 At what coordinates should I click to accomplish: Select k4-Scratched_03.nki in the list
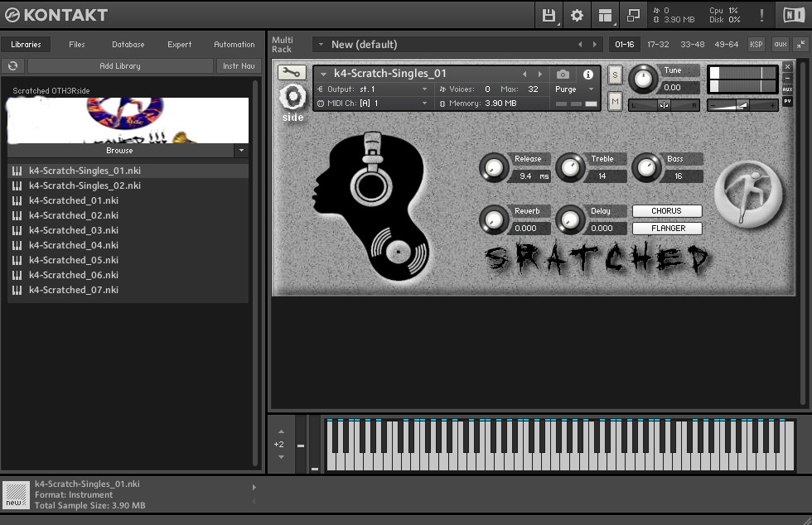click(128, 230)
